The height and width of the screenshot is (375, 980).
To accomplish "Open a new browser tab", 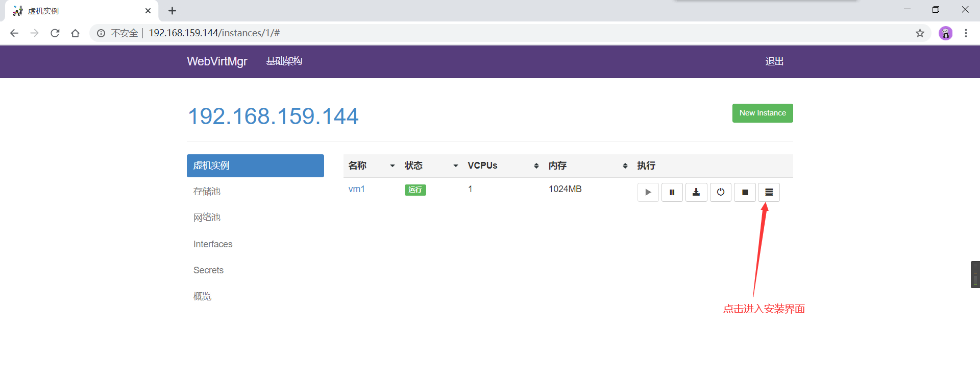I will coord(173,11).
